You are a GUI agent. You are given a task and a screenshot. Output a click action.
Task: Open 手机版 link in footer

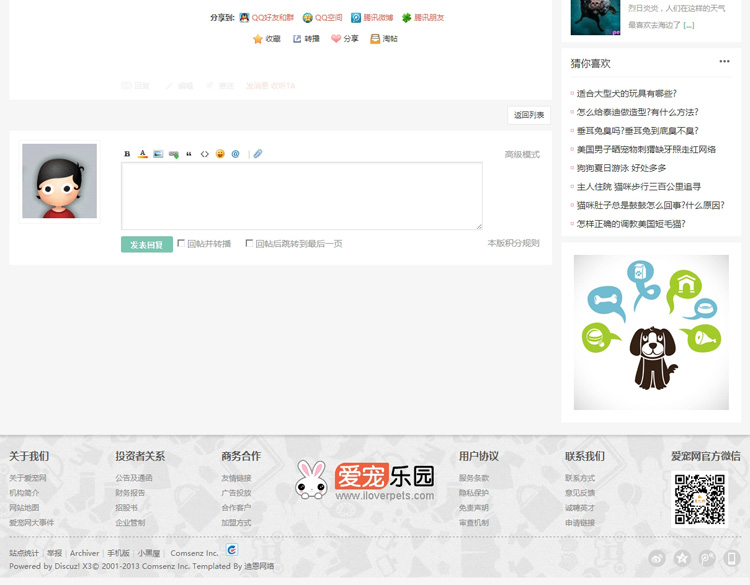[x=118, y=553]
